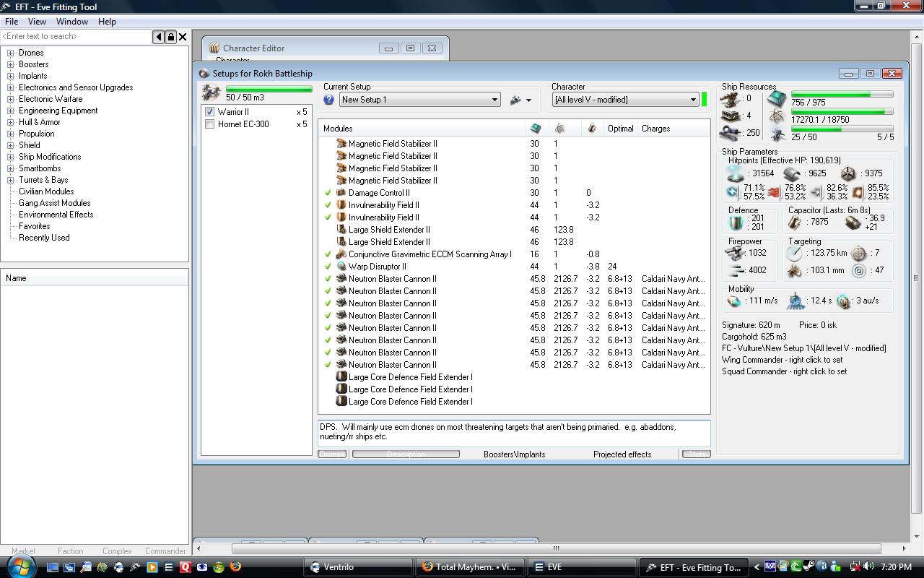The width and height of the screenshot is (924, 578).
Task: Click the Warp Disruptor II module icon
Action: tap(341, 267)
